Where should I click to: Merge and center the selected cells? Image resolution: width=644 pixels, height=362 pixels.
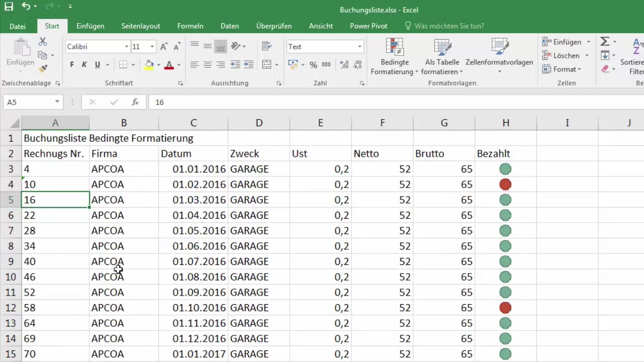point(267,64)
